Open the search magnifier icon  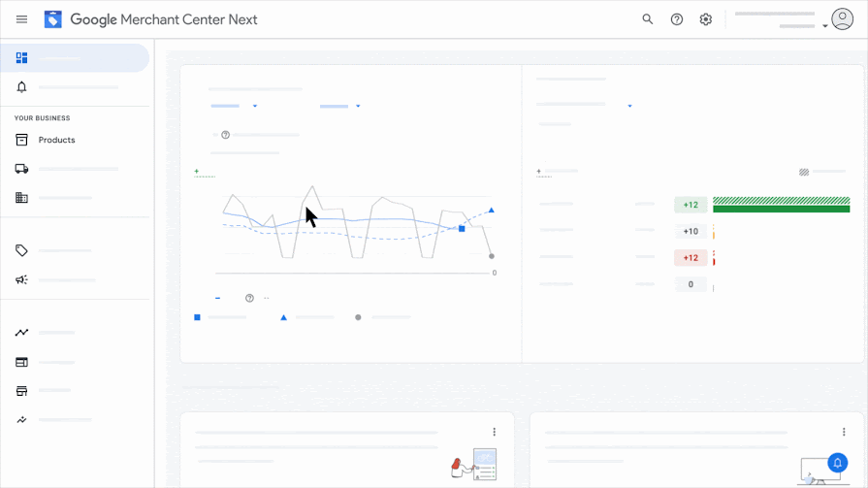pyautogui.click(x=647, y=19)
